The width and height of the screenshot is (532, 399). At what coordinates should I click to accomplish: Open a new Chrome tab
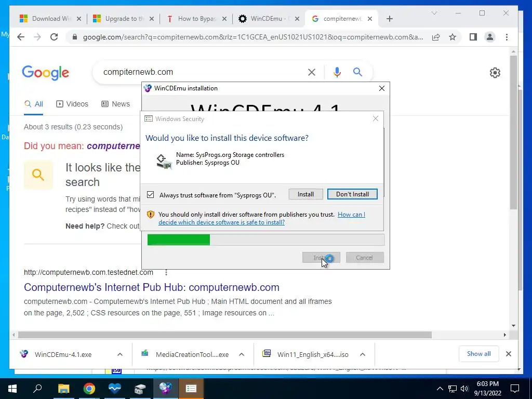(x=390, y=19)
